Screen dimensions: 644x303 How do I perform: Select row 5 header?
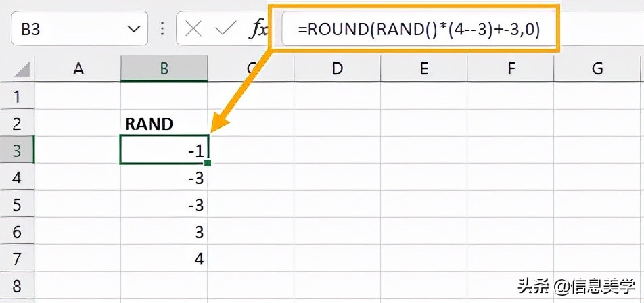17,204
